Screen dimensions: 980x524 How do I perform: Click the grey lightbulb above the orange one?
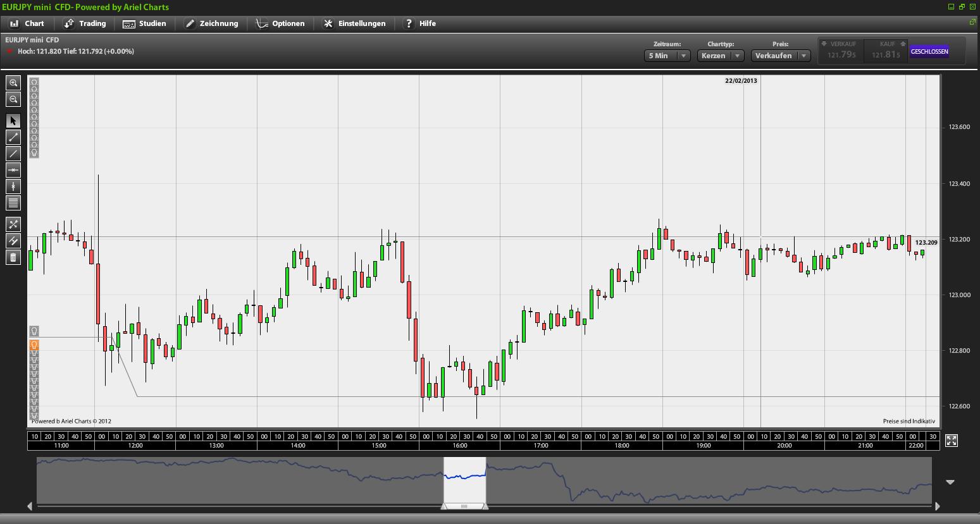[x=34, y=331]
